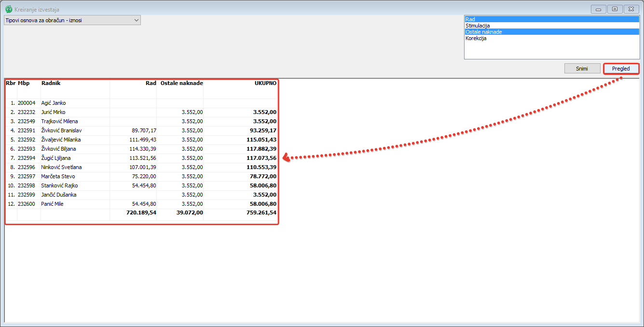Image resolution: width=644 pixels, height=327 pixels.
Task: Select the row for Agić Janko
Action: (54, 103)
